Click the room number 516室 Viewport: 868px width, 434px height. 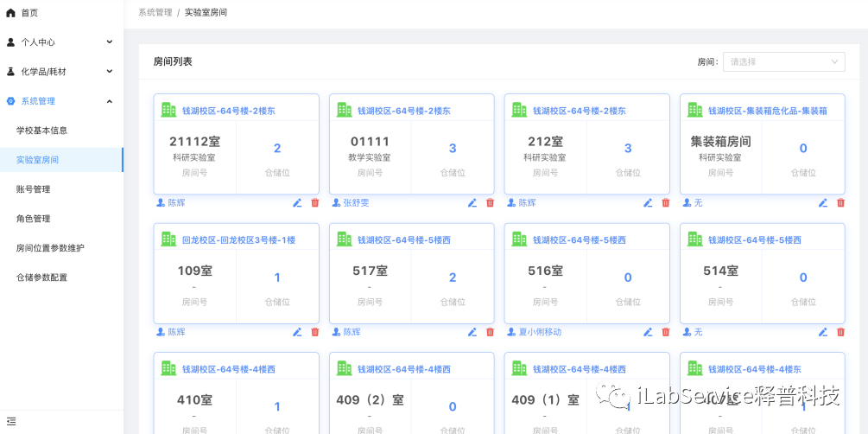[x=545, y=271]
